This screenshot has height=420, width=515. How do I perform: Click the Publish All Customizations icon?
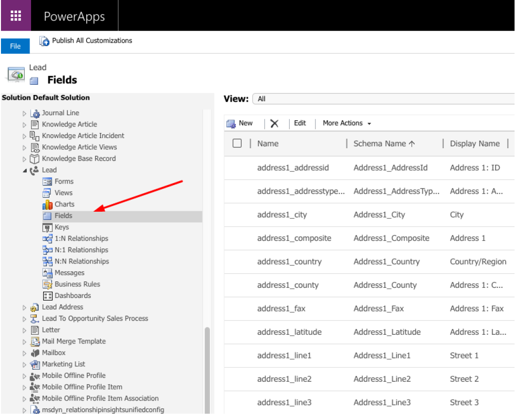pos(44,41)
